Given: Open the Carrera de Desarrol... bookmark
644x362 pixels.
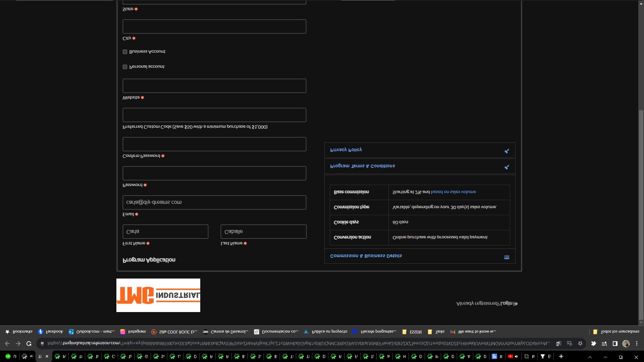Looking at the screenshot, I should 225,331.
